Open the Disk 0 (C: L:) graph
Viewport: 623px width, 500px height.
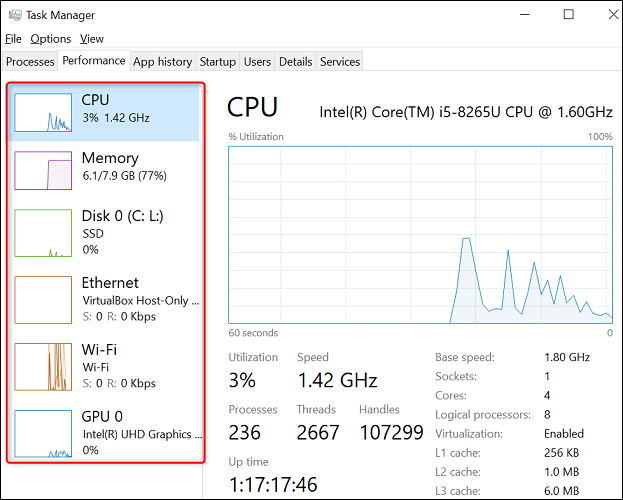(x=43, y=233)
